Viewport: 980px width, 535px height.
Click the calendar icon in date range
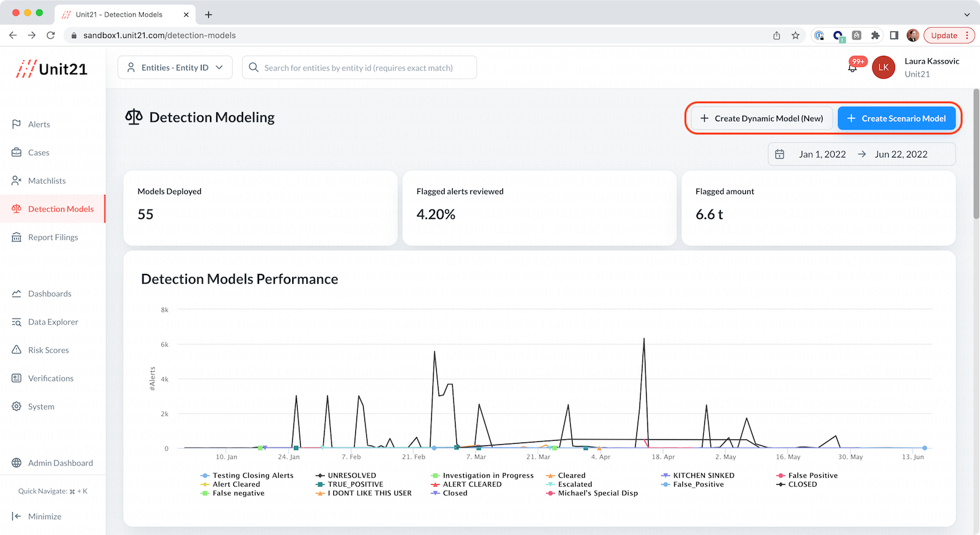780,154
